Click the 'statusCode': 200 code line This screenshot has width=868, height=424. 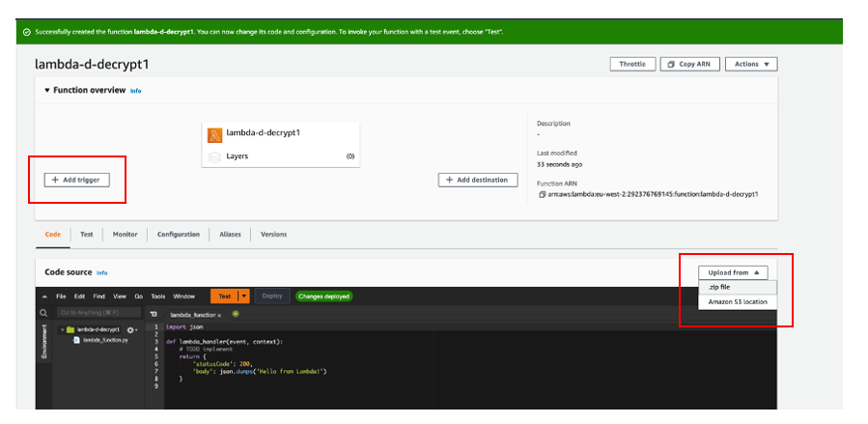tap(222, 364)
